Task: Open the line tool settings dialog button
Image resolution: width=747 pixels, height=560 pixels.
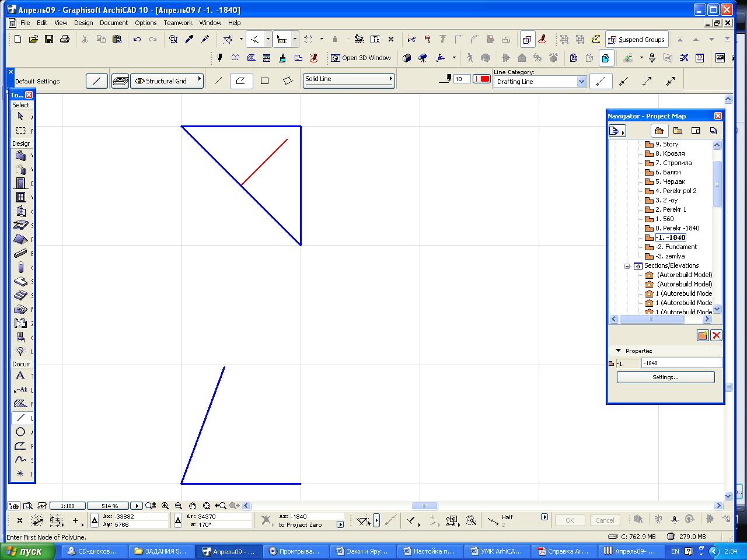Action: click(x=97, y=81)
